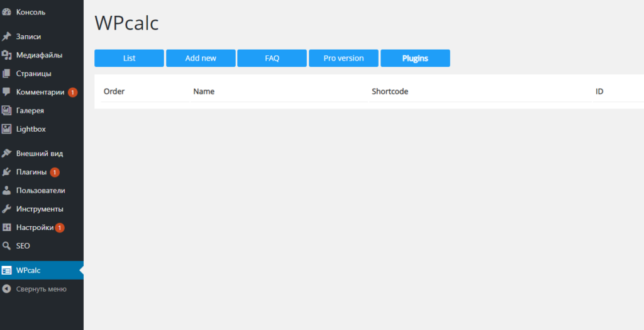This screenshot has width=644, height=330.
Task: Click the List button
Action: [x=129, y=58]
